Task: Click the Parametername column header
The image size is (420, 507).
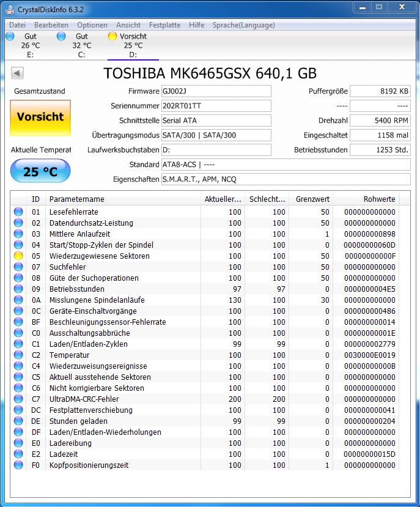Action: pos(123,199)
